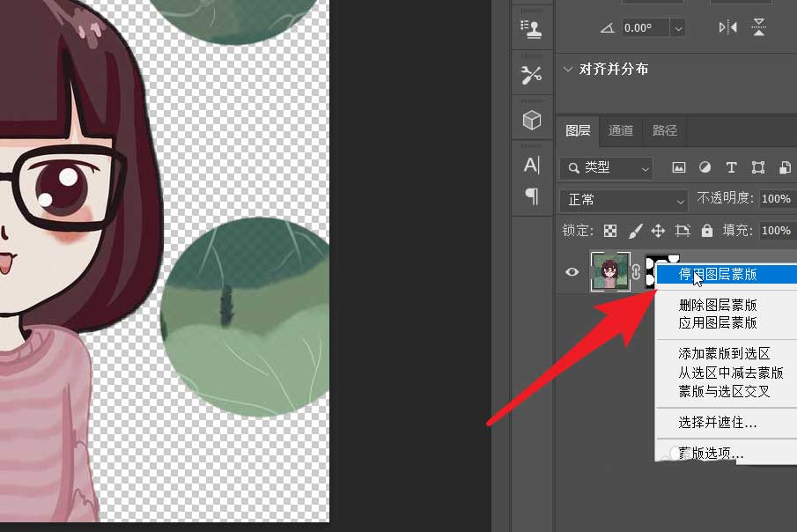Open the Clone Source panel stamp icon

pos(532,29)
